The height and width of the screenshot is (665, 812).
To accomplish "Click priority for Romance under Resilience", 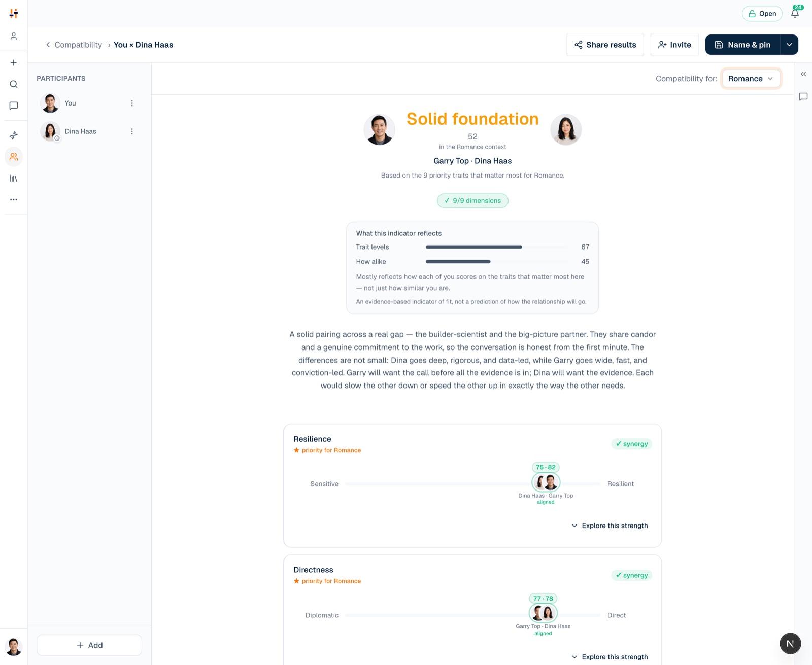I will (327, 450).
